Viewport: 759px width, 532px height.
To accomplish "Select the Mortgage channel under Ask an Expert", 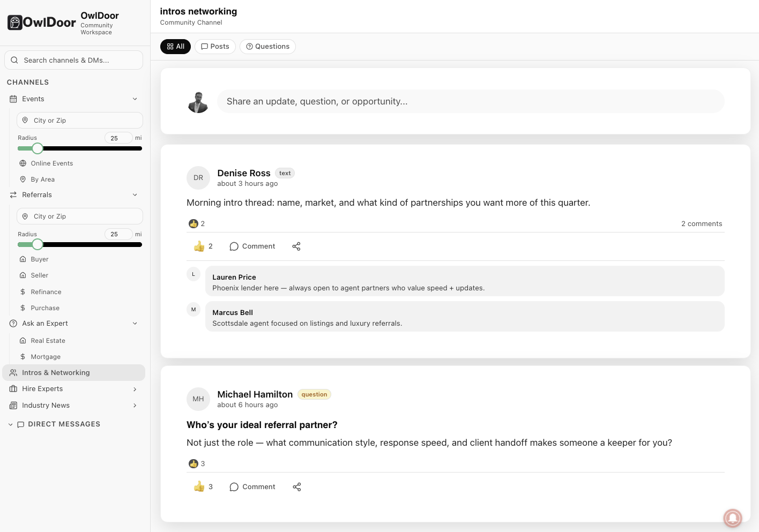I will click(46, 357).
